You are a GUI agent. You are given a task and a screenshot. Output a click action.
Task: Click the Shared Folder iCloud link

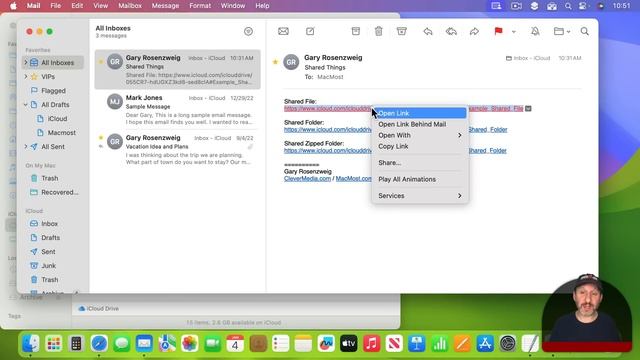328,130
